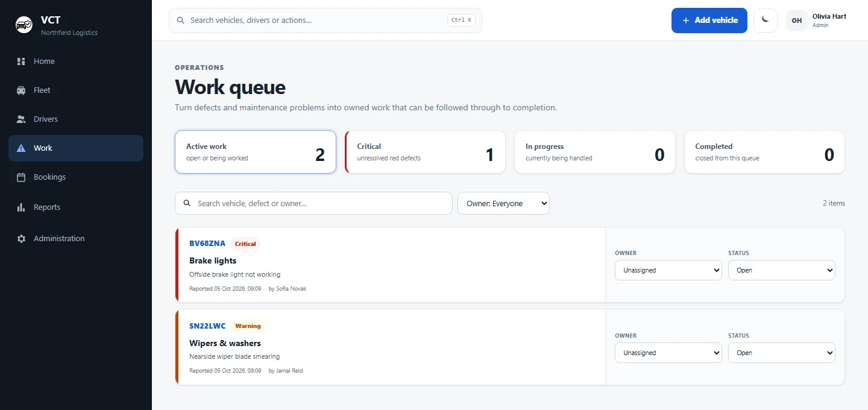Click the Bookings calendar icon

[21, 177]
